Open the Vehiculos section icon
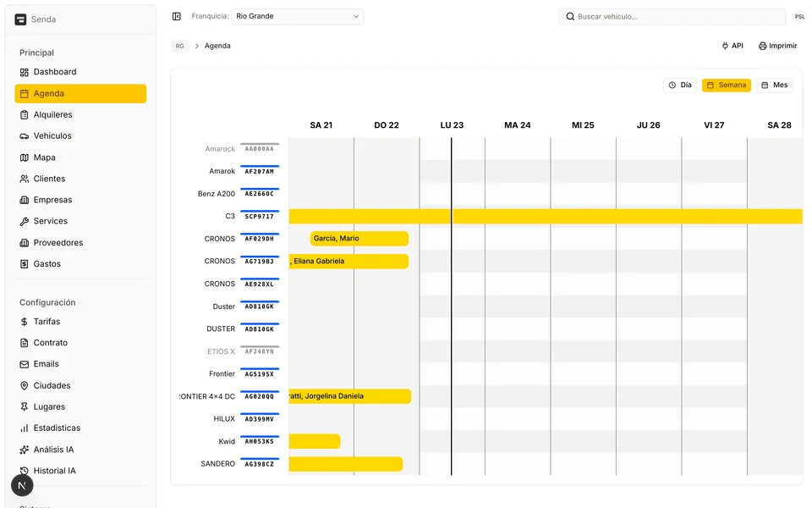Viewport: 812px width, 508px height. tap(23, 135)
